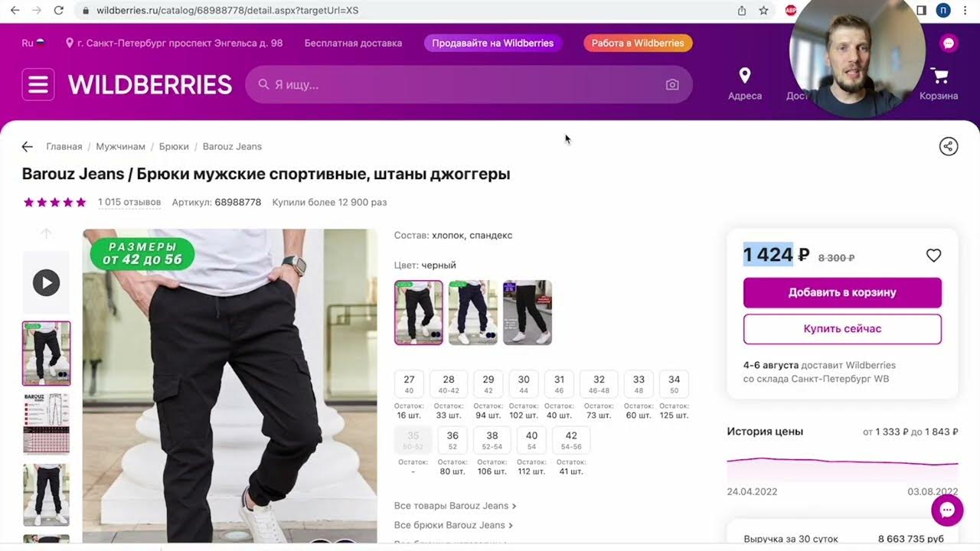Expand Все брюки Barouz Jeans link
Image resolution: width=980 pixels, height=551 pixels.
pyautogui.click(x=453, y=525)
